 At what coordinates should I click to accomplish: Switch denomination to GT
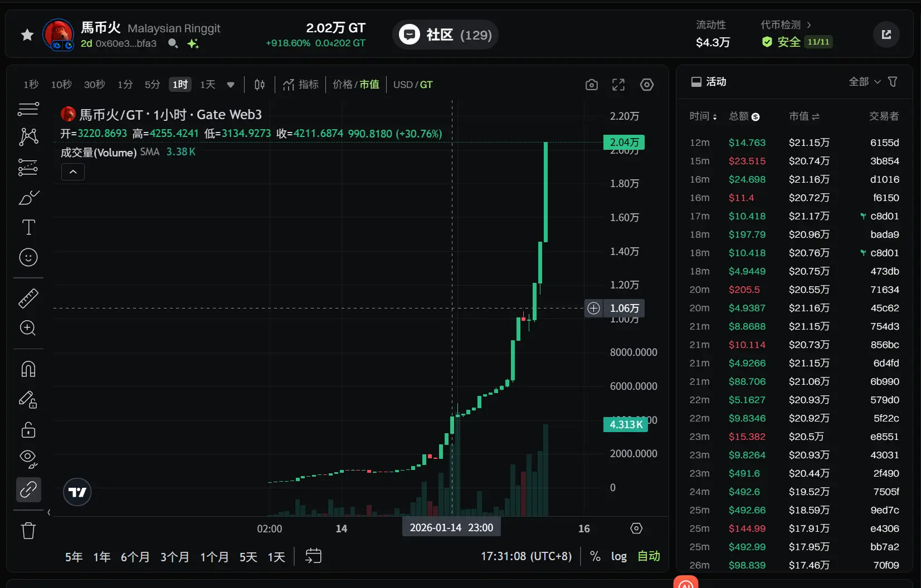coord(426,85)
